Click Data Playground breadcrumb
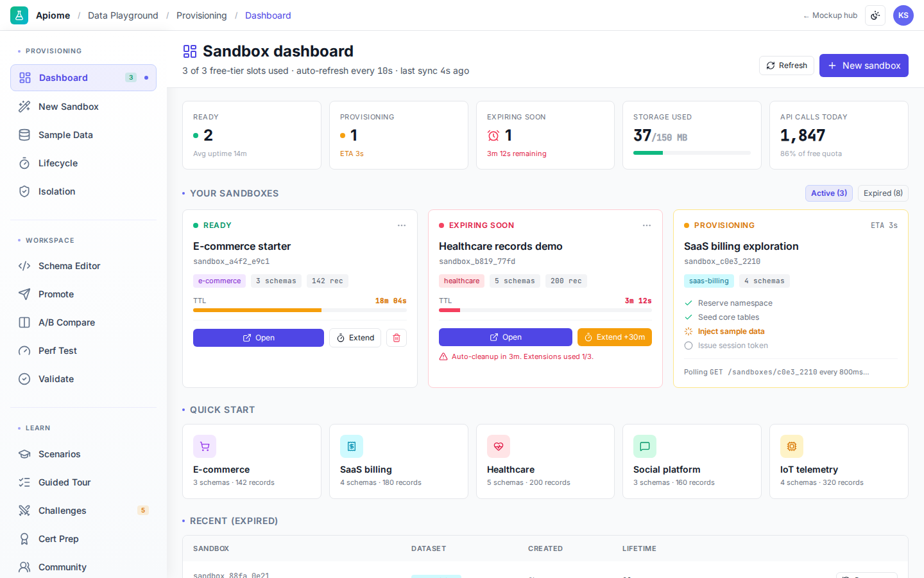This screenshot has height=578, width=924. 123,15
